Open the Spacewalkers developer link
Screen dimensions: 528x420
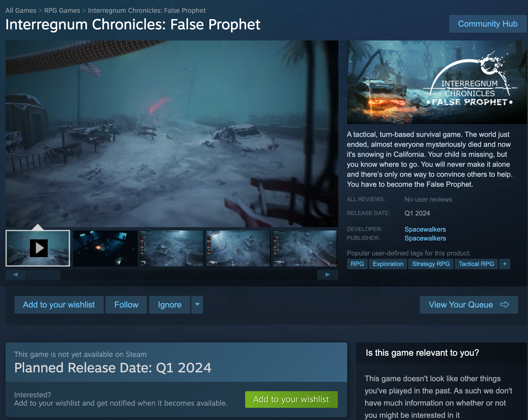point(425,229)
